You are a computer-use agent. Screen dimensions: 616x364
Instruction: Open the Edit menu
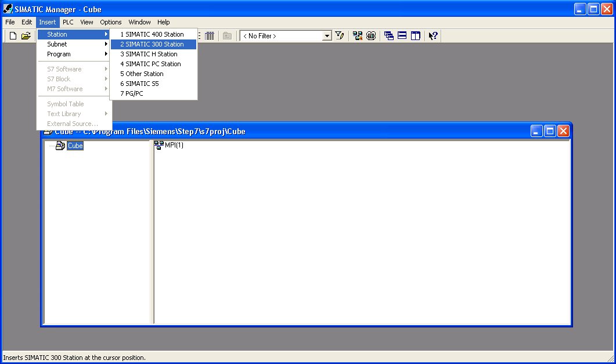pyautogui.click(x=27, y=22)
